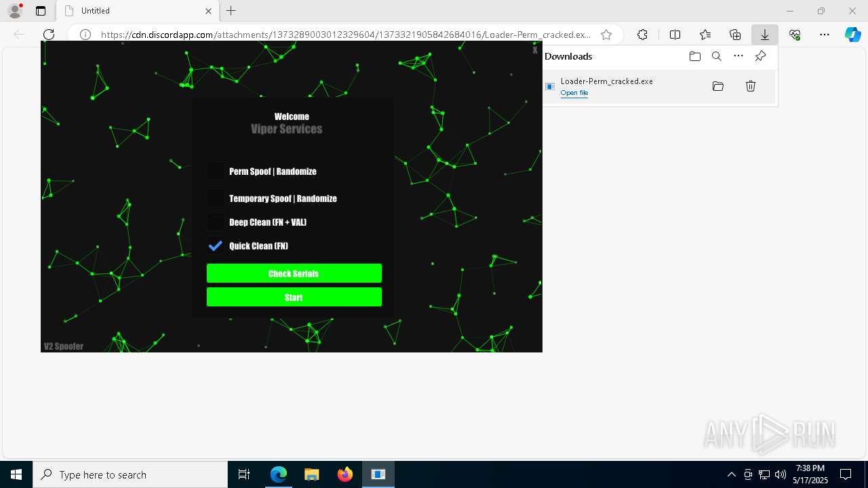Enable Perm Spoof | Randomize checkbox
This screenshot has width=868, height=488.
(x=216, y=171)
